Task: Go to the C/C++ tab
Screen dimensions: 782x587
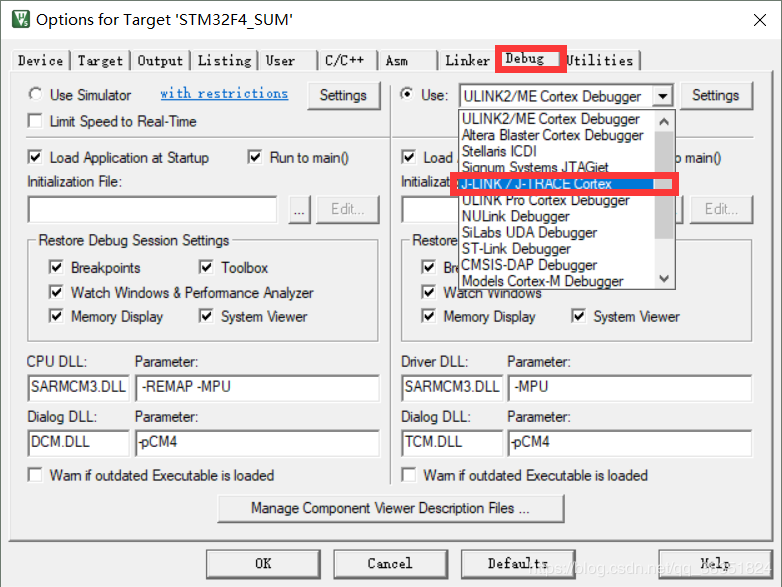Action: pyautogui.click(x=348, y=61)
